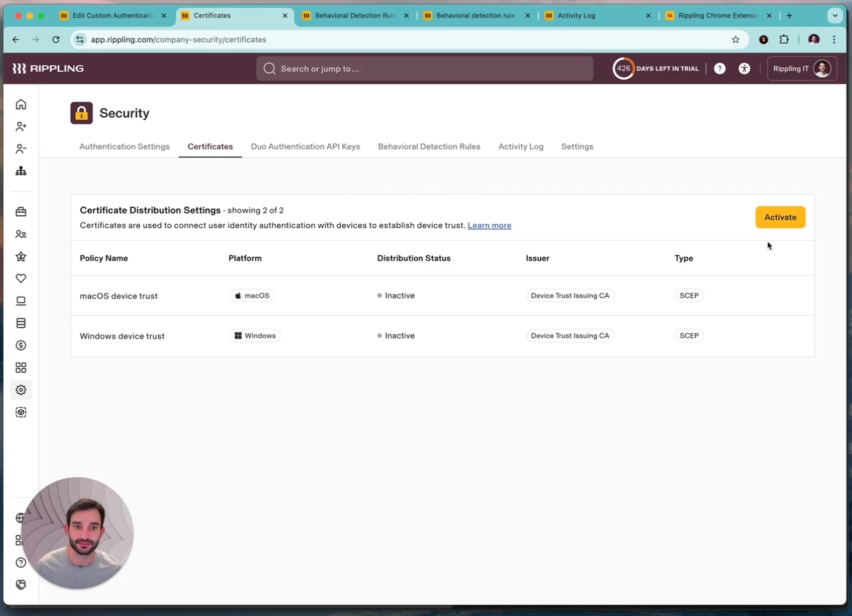Click the accessibility icon in header
This screenshot has width=852, height=616.
point(744,69)
